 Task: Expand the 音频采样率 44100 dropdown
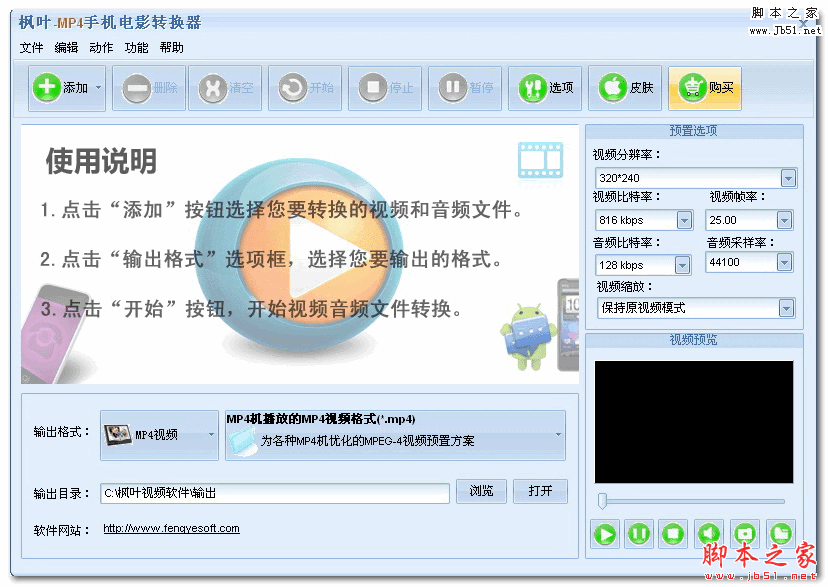tap(785, 262)
